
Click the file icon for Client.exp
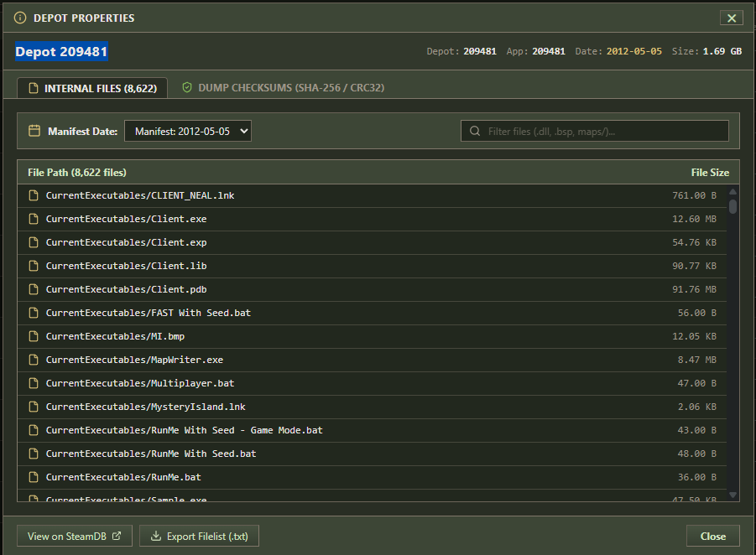[x=34, y=242]
